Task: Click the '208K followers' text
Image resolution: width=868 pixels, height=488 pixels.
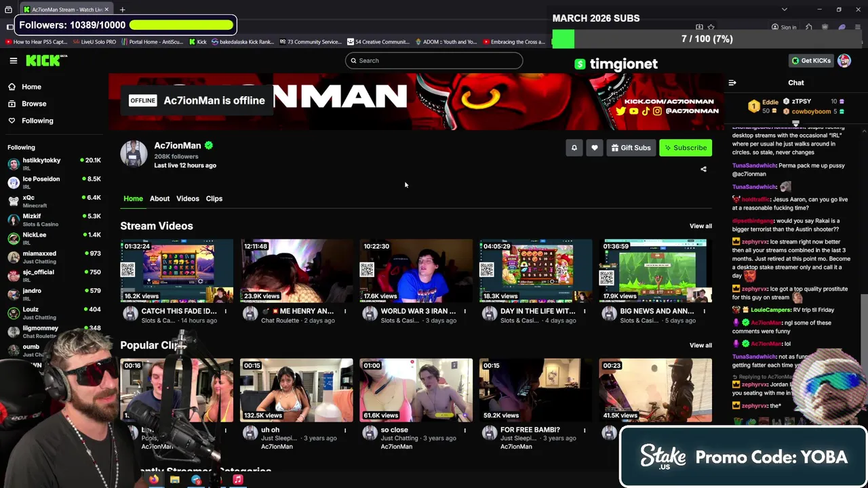Action: (176, 157)
